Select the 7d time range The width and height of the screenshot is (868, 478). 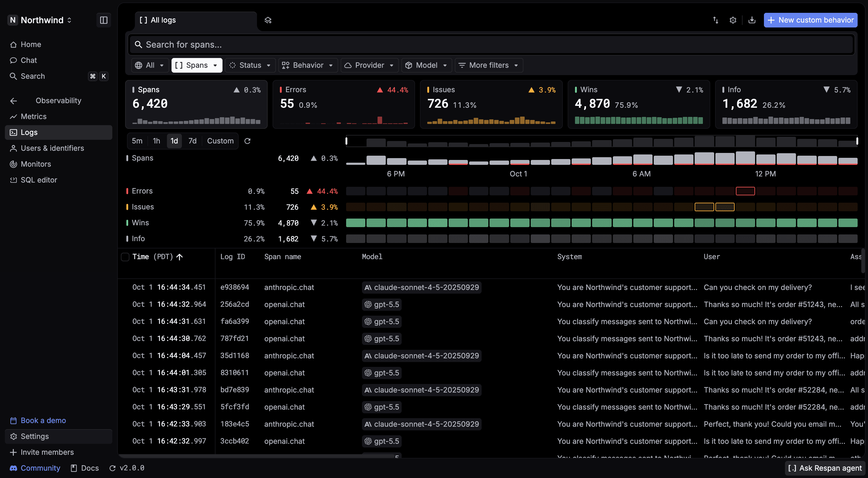192,141
